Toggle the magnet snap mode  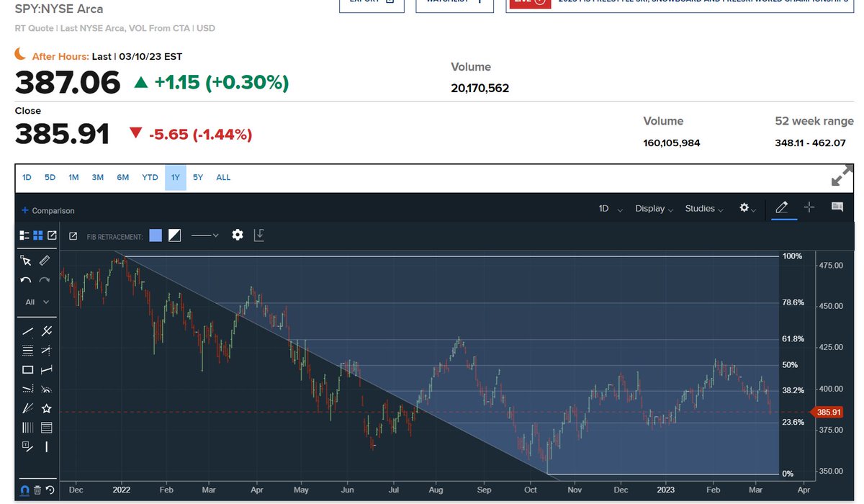24,490
